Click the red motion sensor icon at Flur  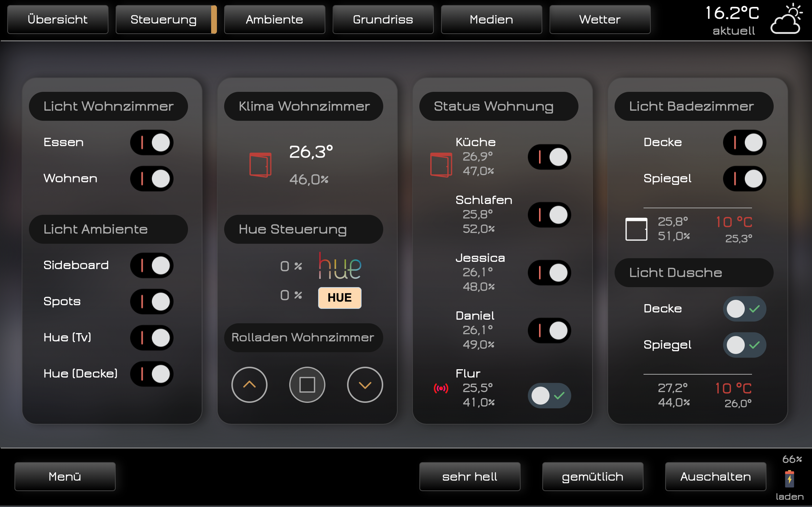(441, 388)
